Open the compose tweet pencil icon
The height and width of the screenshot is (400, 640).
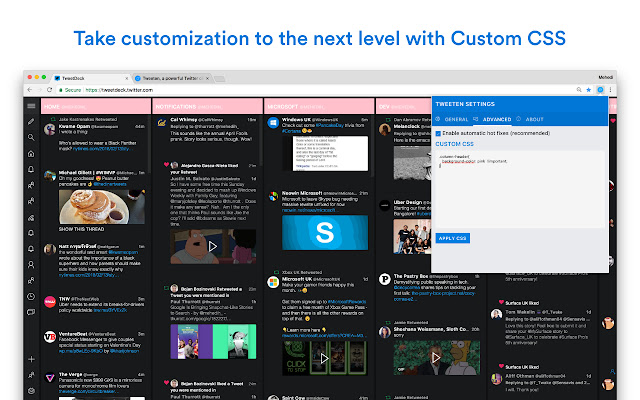(31, 122)
